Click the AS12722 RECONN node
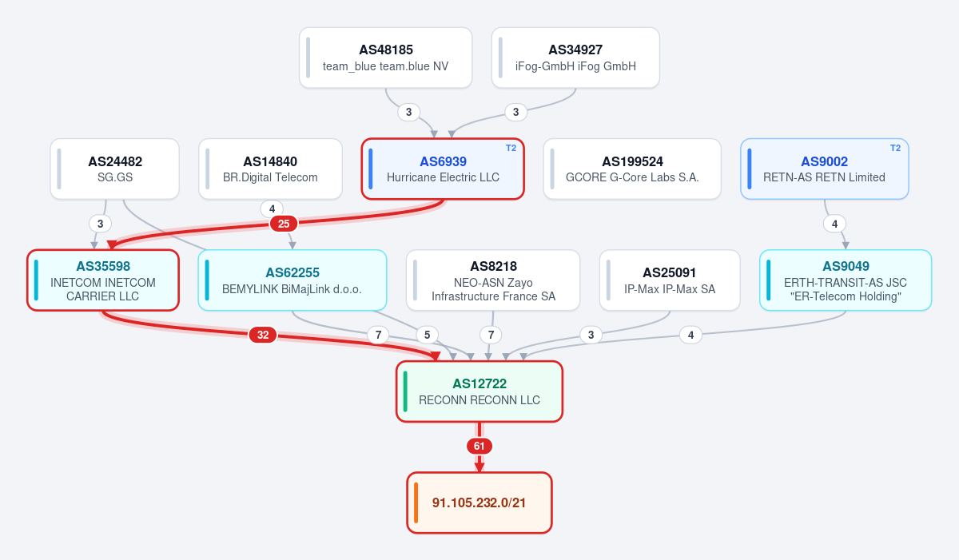The height and width of the screenshot is (560, 959). [x=479, y=391]
